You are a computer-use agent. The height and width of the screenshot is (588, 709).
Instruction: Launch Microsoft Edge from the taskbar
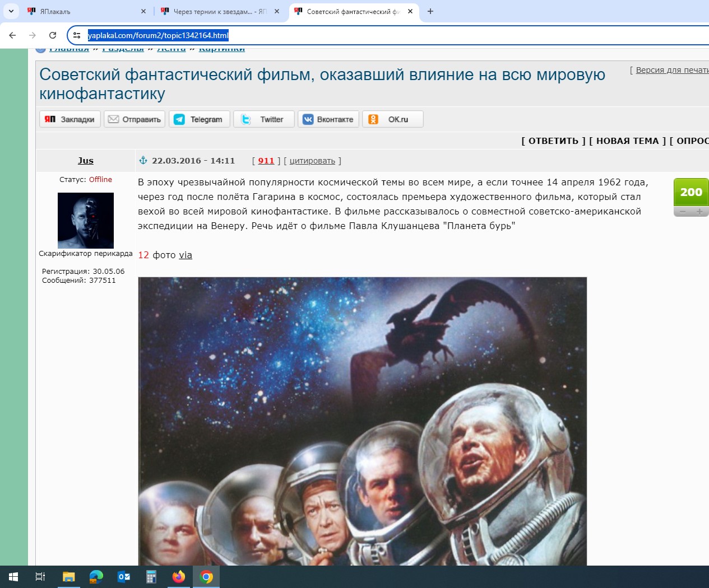[96, 577]
